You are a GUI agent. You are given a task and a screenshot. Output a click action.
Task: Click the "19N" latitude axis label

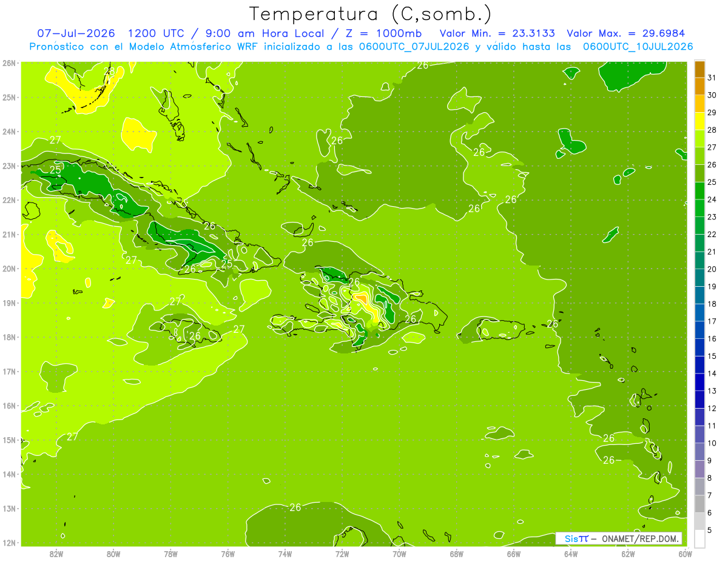(x=9, y=303)
